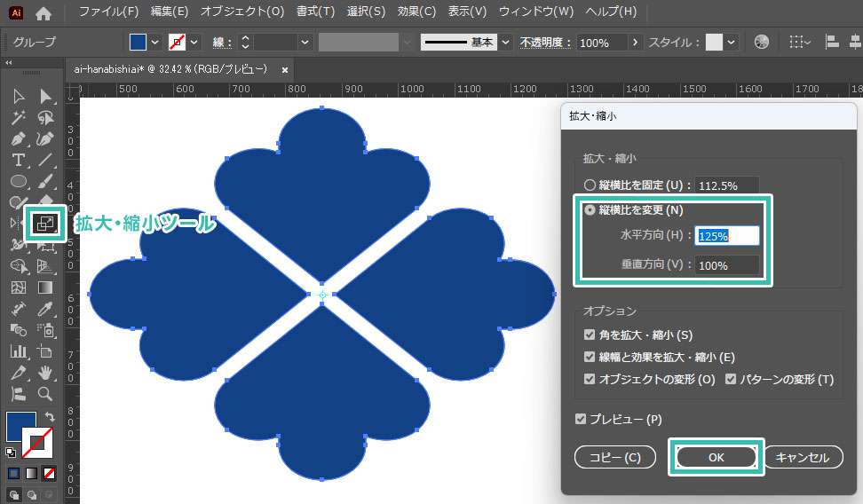The height and width of the screenshot is (504, 863).
Task: Click the Home icon
Action: coord(44,12)
